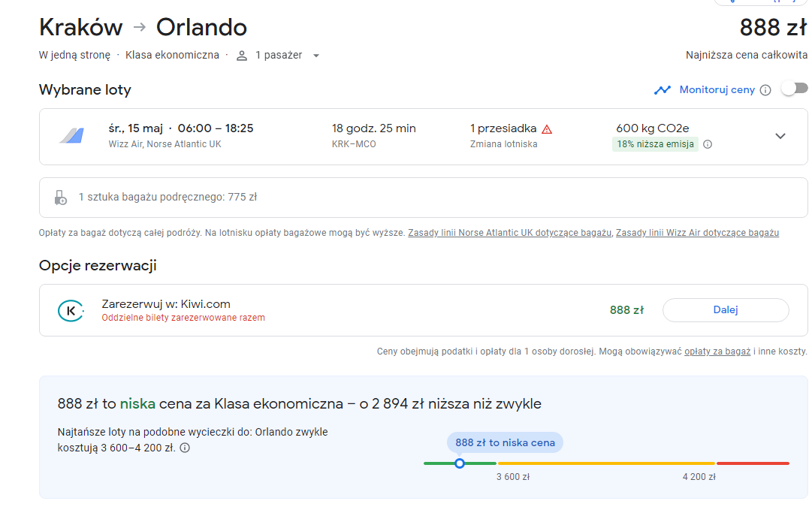Image resolution: width=812 pixels, height=516 pixels.
Task: Click the 'Opcje rezerwacji' heading
Action: (x=98, y=265)
